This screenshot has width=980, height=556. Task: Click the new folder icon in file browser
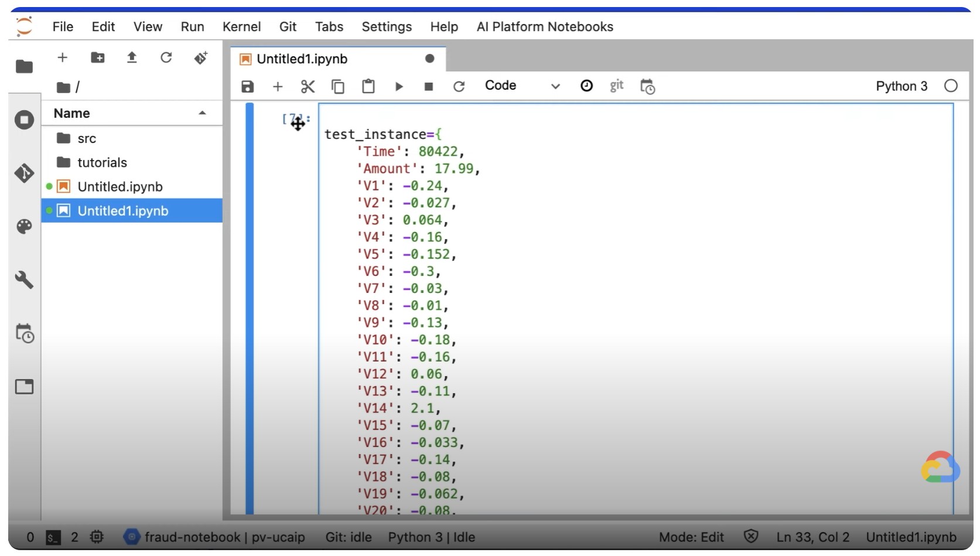coord(97,57)
